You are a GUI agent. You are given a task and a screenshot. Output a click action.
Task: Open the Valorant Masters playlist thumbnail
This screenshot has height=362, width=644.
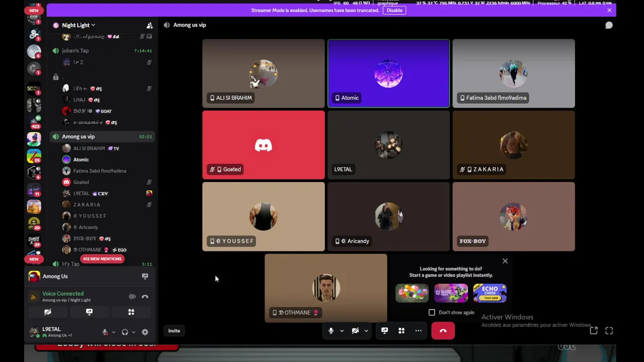click(x=451, y=293)
